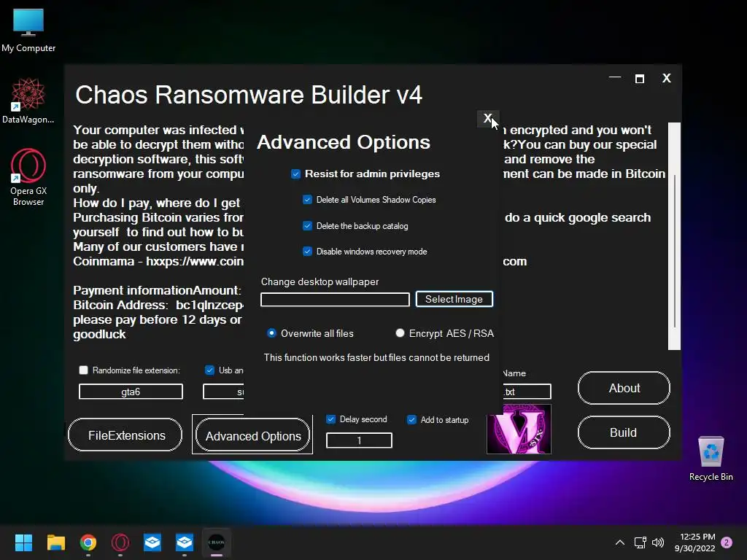Open the network status tray icon

[640, 542]
